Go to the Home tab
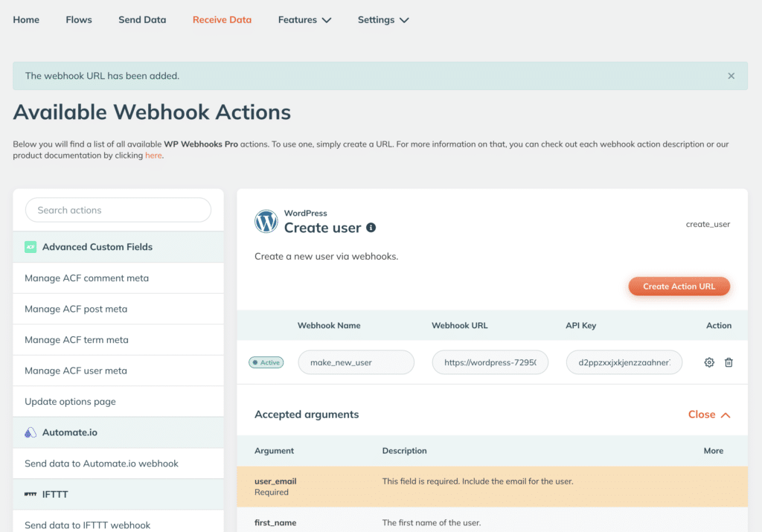This screenshot has height=532, width=762. (26, 20)
